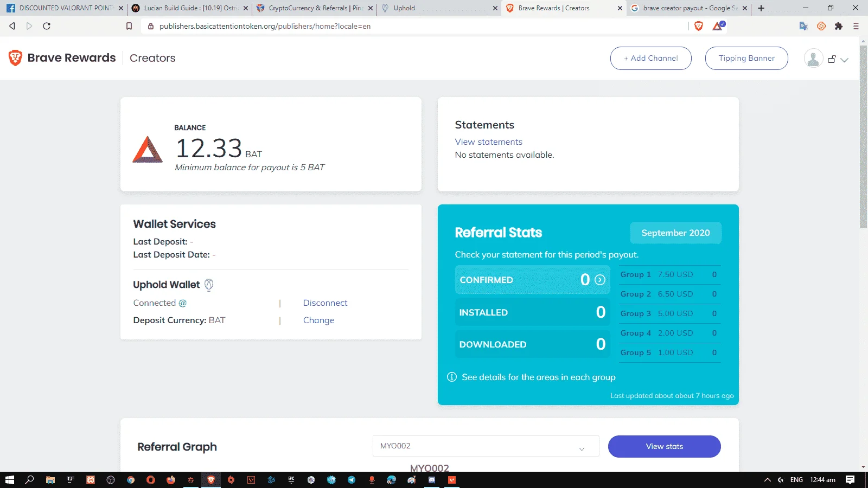
Task: Go forward using the forward arrow
Action: (x=29, y=26)
